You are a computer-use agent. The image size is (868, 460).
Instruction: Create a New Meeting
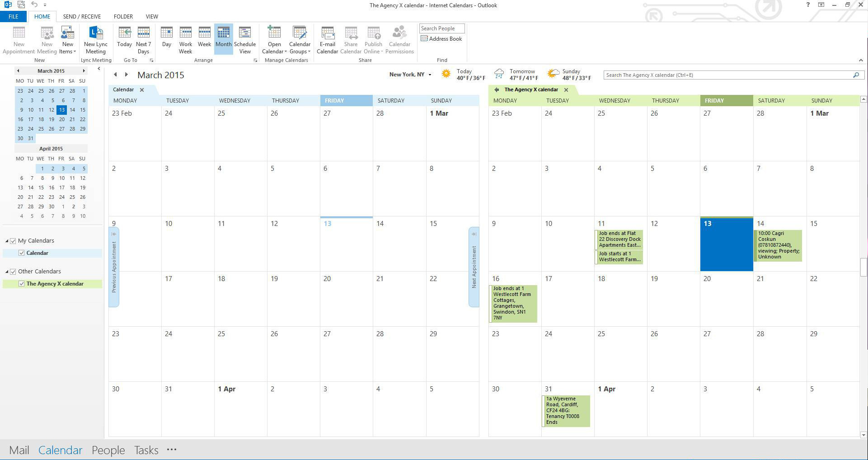coord(47,40)
